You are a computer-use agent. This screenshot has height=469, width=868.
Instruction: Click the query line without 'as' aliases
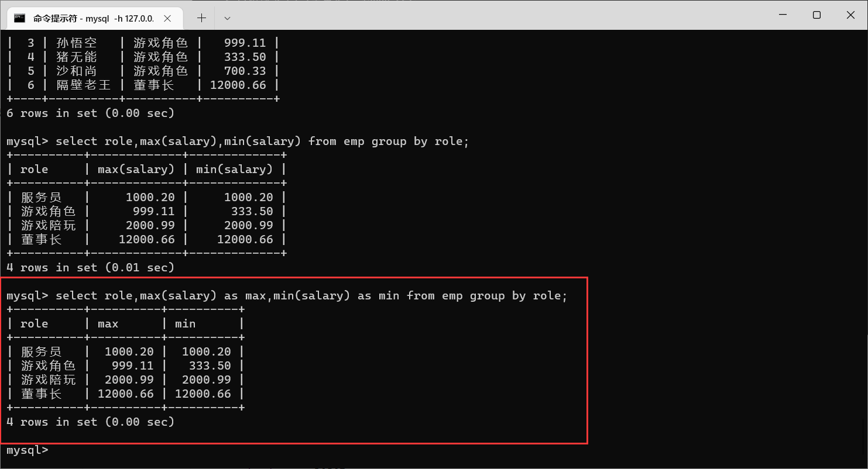click(238, 141)
